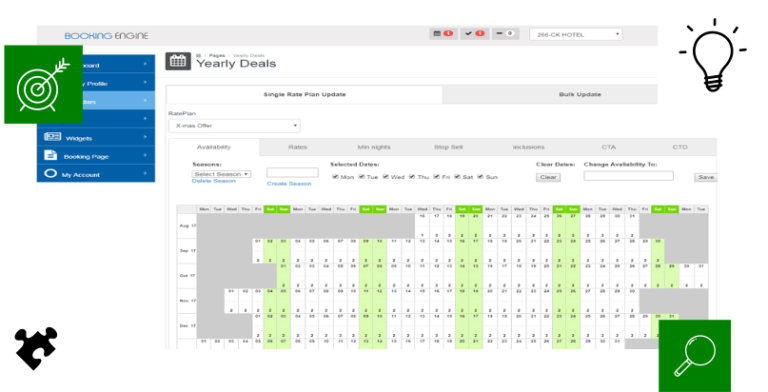Viewport: 768px width, 392px height.
Task: Select the CTA tab
Action: [x=608, y=147]
